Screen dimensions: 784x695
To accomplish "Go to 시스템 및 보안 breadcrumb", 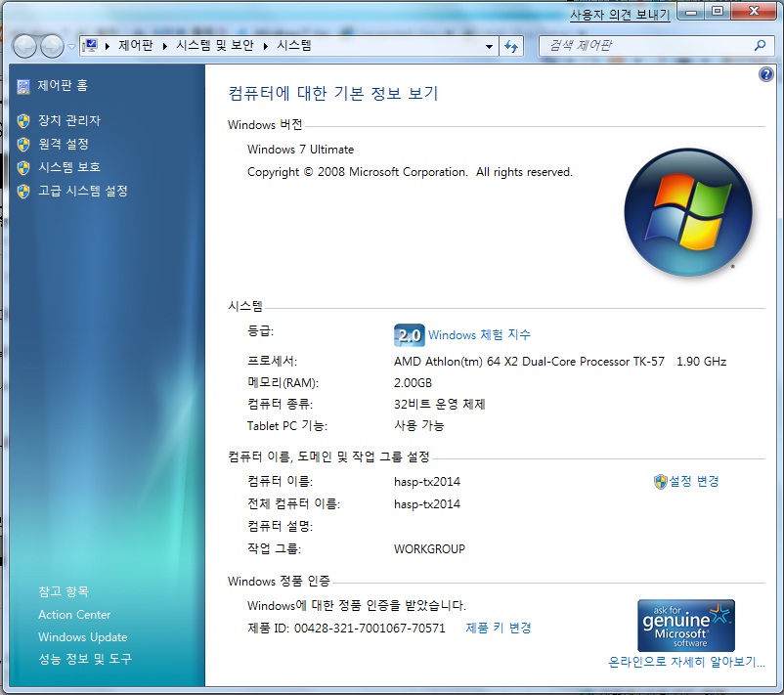I will 215,46.
